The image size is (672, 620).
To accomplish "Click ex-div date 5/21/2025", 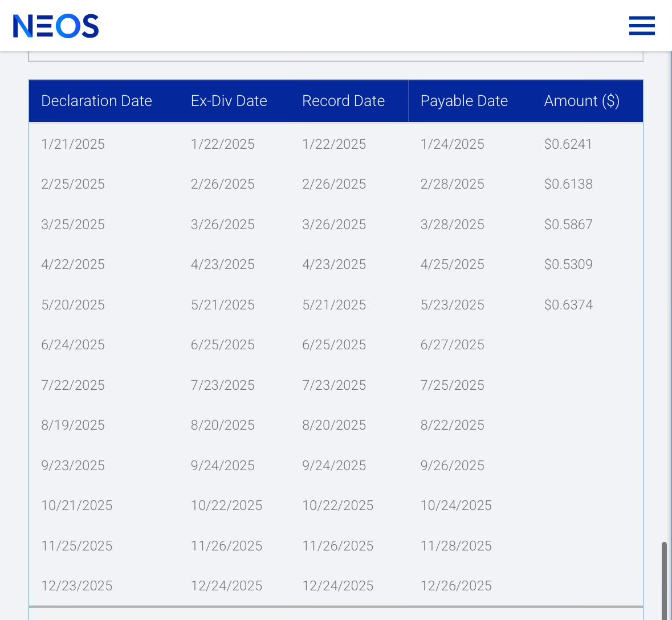I will [222, 305].
